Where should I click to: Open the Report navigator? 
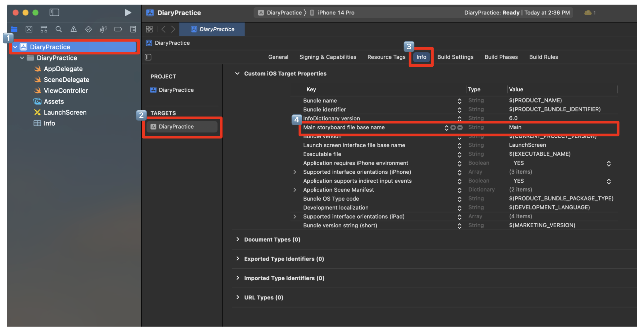133,29
